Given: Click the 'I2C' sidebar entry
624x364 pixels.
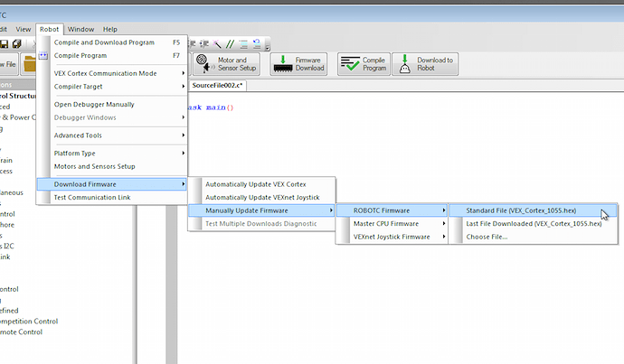Looking at the screenshot, I should coord(8,246).
